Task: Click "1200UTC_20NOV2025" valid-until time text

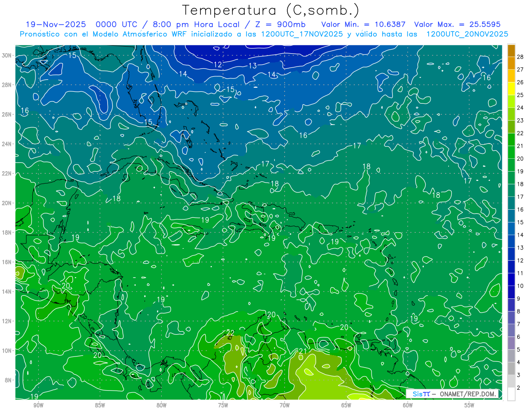Action: pos(467,34)
